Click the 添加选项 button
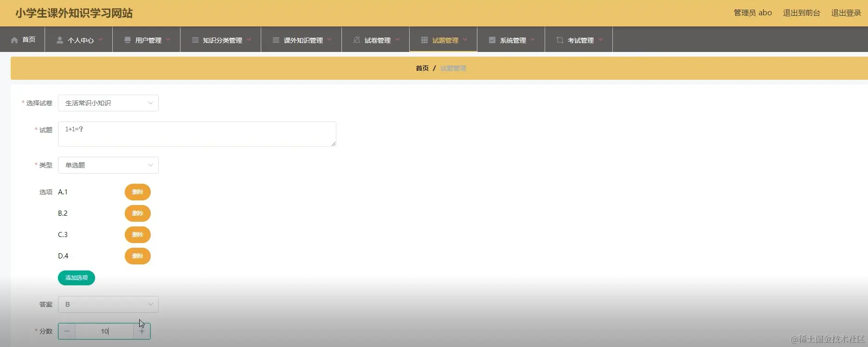This screenshot has height=347, width=868. point(77,278)
